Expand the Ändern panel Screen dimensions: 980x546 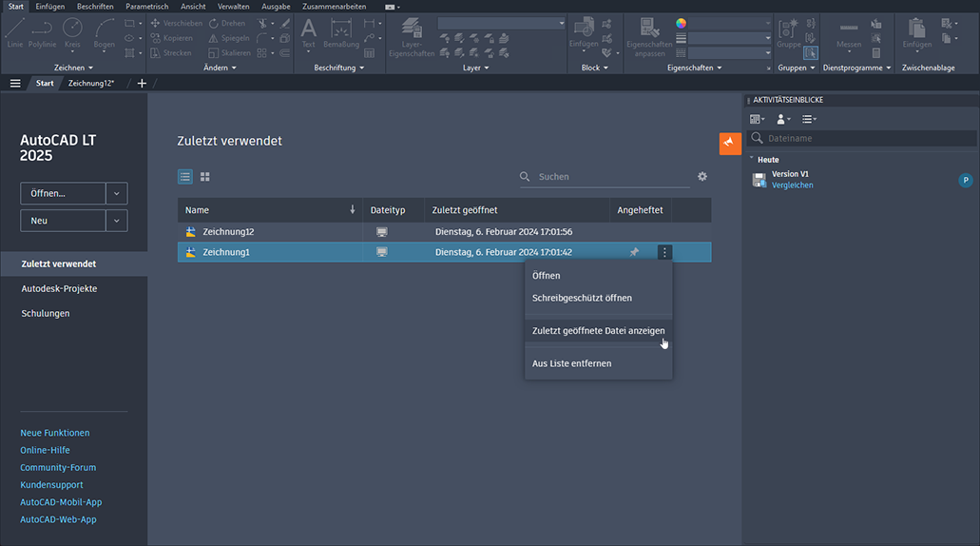click(x=220, y=68)
